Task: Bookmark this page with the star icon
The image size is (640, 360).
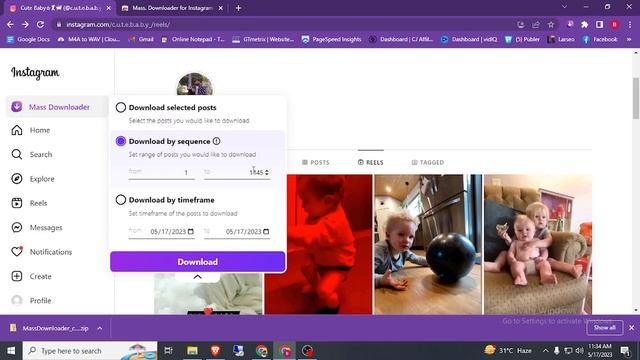Action: (x=551, y=24)
